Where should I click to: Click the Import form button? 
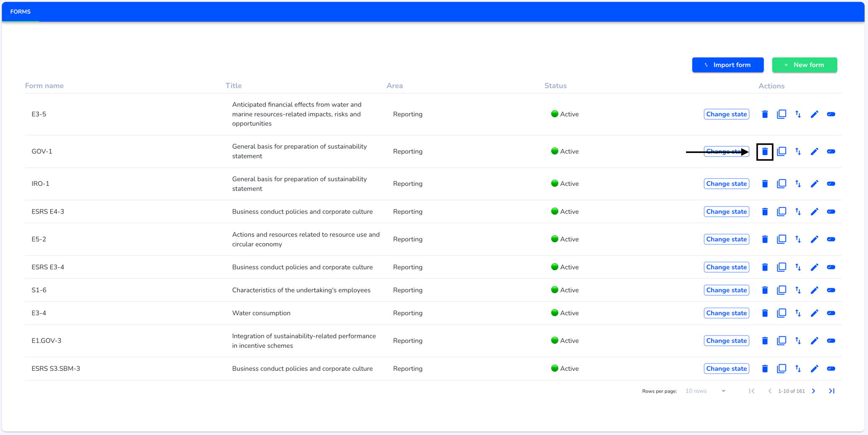728,65
